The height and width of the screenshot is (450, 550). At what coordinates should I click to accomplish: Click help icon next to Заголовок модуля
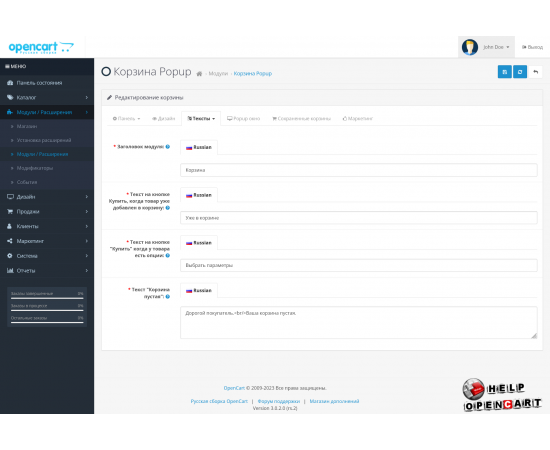pyautogui.click(x=168, y=147)
